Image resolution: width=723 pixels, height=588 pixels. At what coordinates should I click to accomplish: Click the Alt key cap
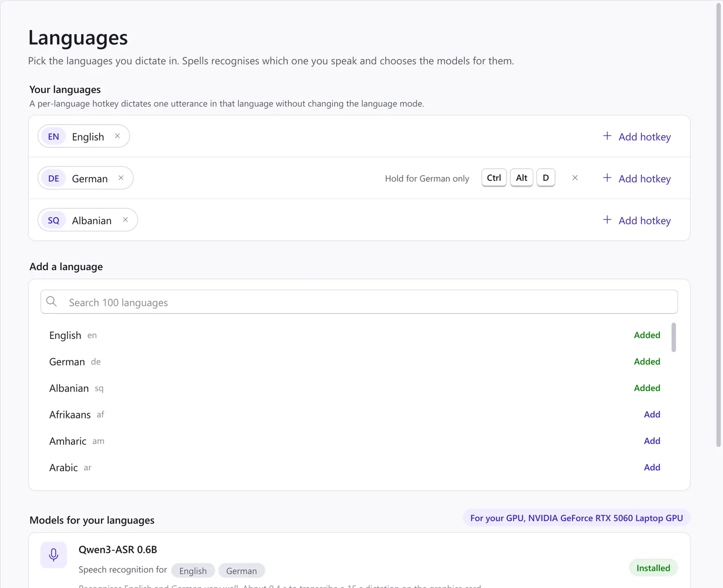522,178
